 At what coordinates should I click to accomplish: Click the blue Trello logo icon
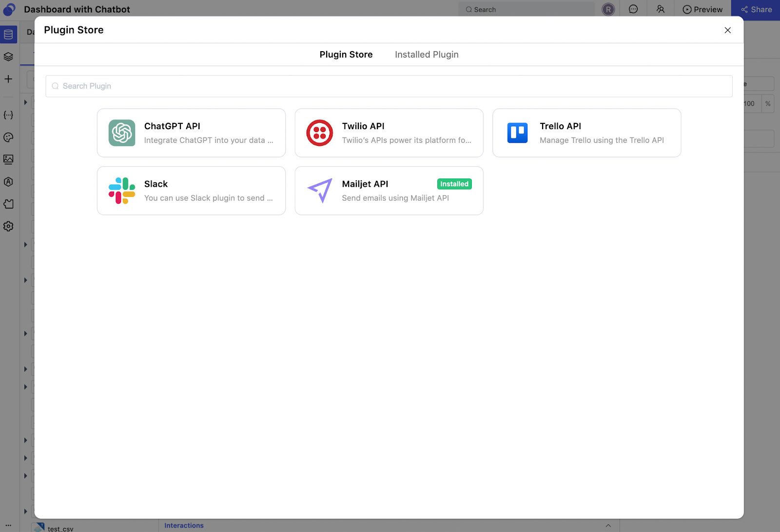tap(517, 133)
